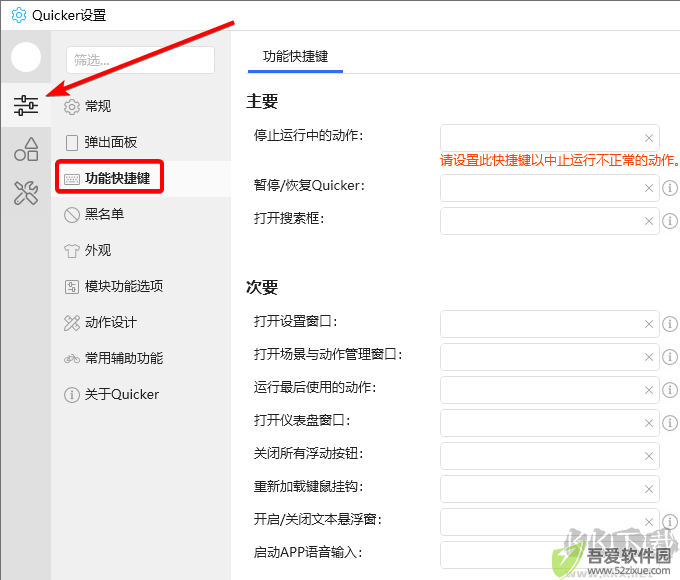The width and height of the screenshot is (680, 580).
Task: Set hotkey field for 运行最后使用的动作
Action: pyautogui.click(x=550, y=390)
